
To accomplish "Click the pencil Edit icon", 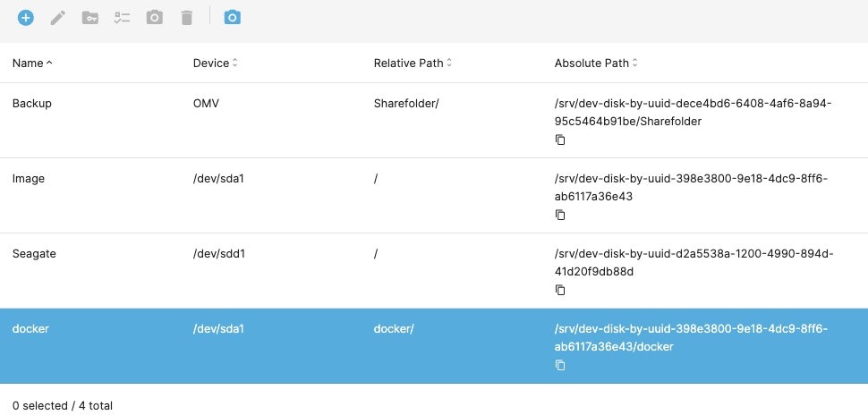I will coord(58,17).
